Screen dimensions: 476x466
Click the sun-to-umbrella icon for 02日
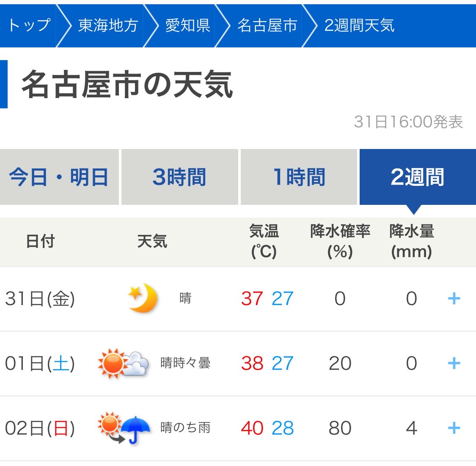pos(124,428)
